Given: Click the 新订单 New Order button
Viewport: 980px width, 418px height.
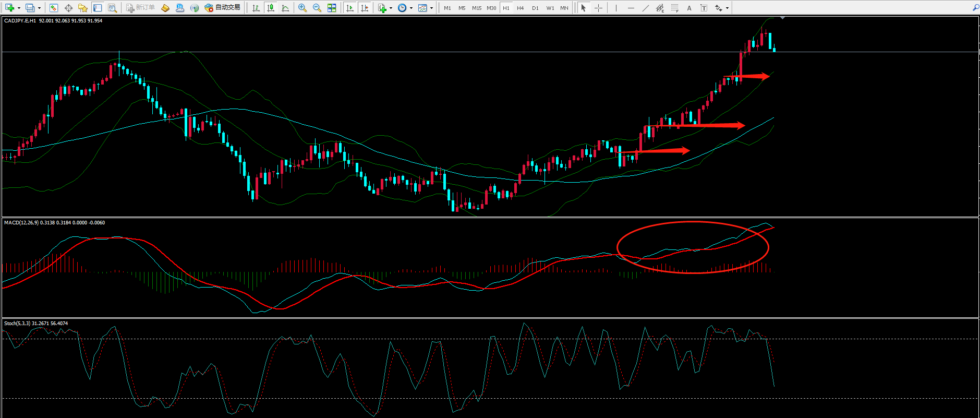Looking at the screenshot, I should (141, 8).
